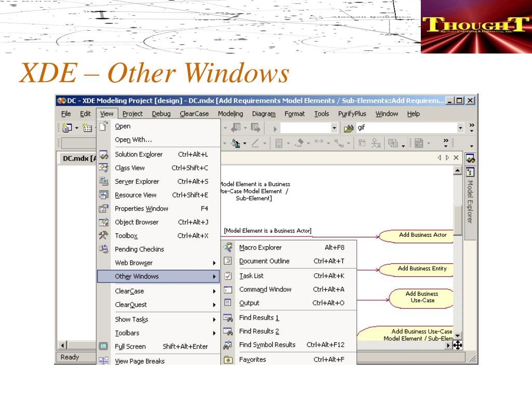The image size is (532, 399).
Task: Show more toolbar buttons chevron beside gif box
Action: pos(472,128)
